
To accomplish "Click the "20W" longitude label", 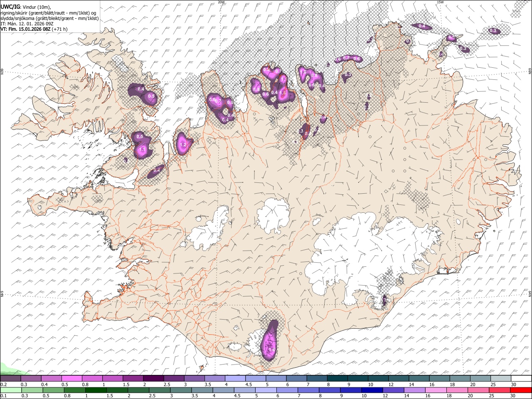I will (221, 2).
